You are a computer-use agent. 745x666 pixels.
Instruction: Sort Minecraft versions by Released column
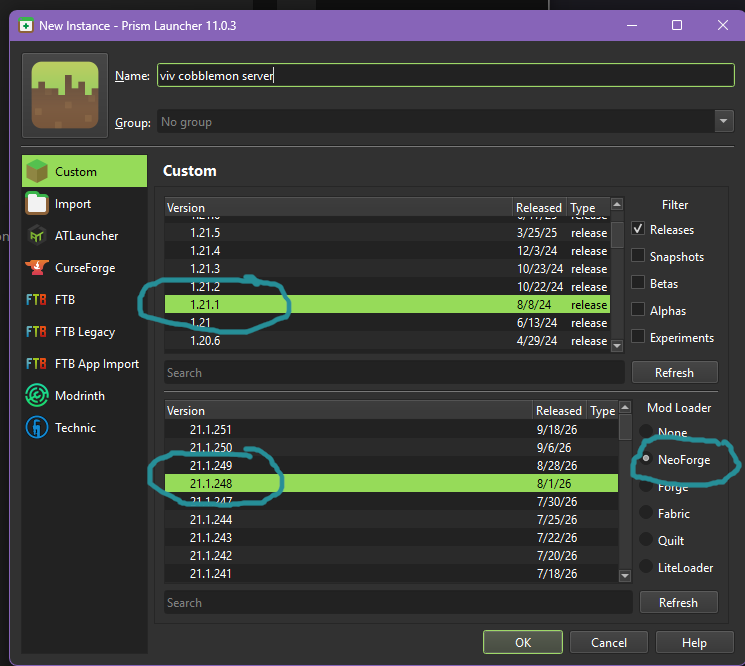pos(539,208)
